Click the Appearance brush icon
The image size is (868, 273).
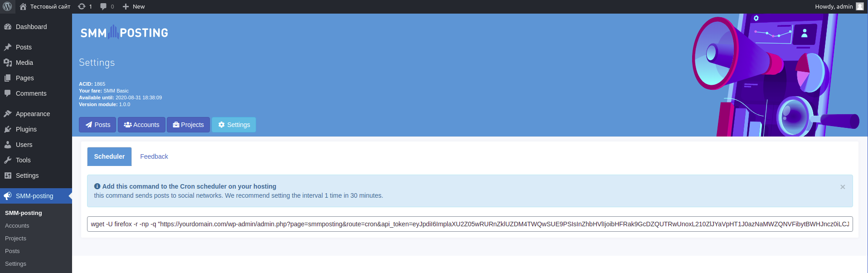pyautogui.click(x=8, y=114)
